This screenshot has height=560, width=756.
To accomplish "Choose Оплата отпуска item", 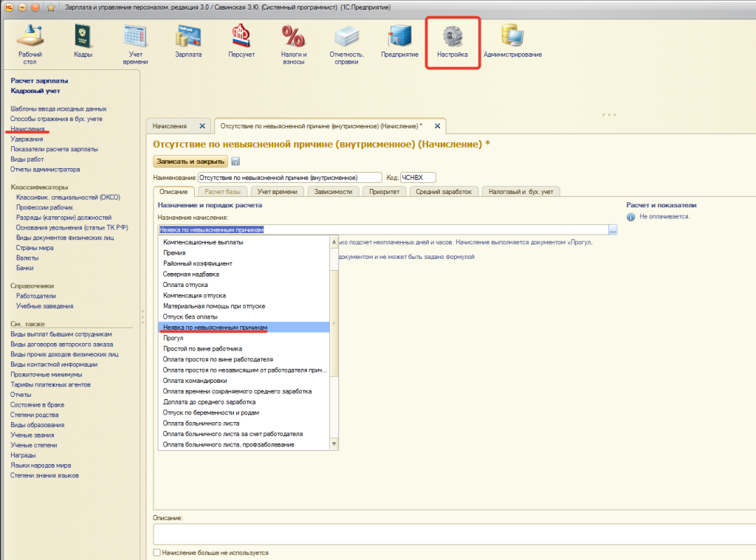I will click(244, 285).
